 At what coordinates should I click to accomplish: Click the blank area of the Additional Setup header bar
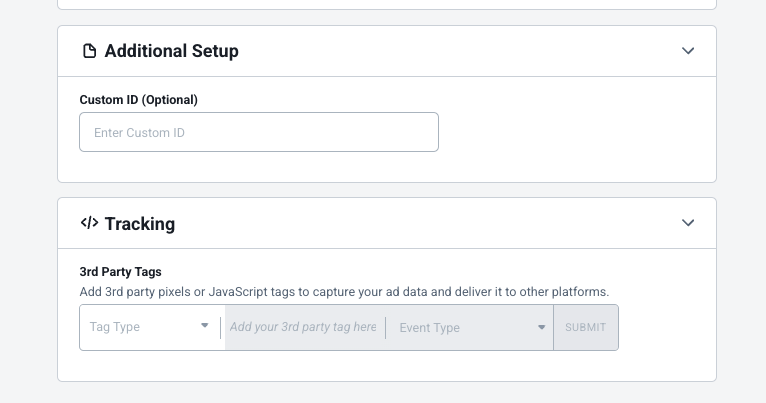(459, 51)
